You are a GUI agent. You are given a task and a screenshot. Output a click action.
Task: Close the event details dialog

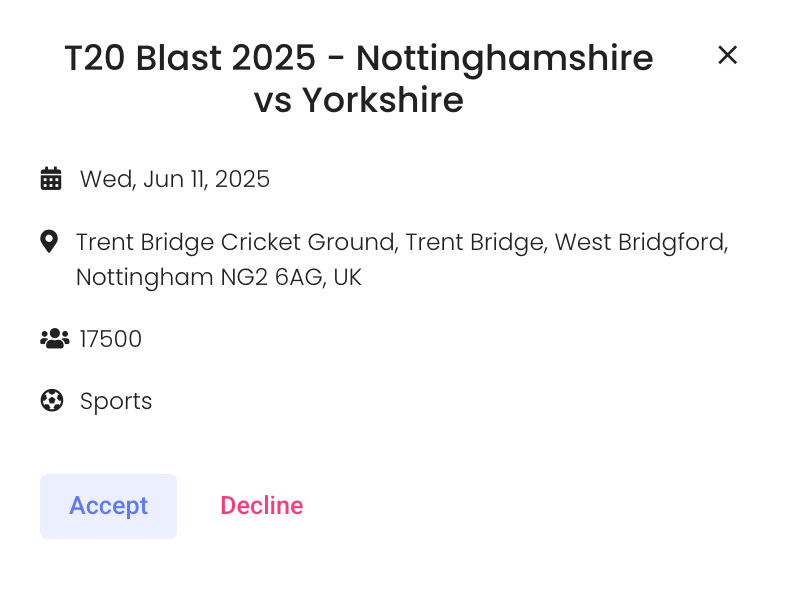pyautogui.click(x=727, y=56)
